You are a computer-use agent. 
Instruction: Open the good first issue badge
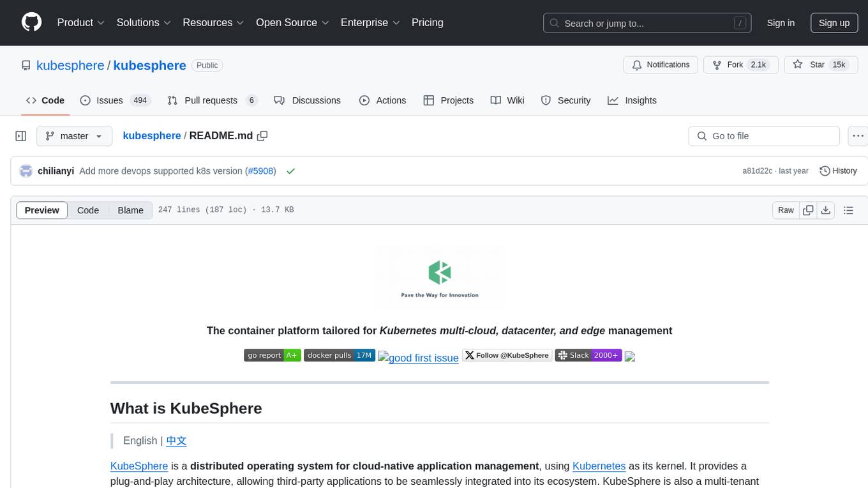(x=418, y=357)
